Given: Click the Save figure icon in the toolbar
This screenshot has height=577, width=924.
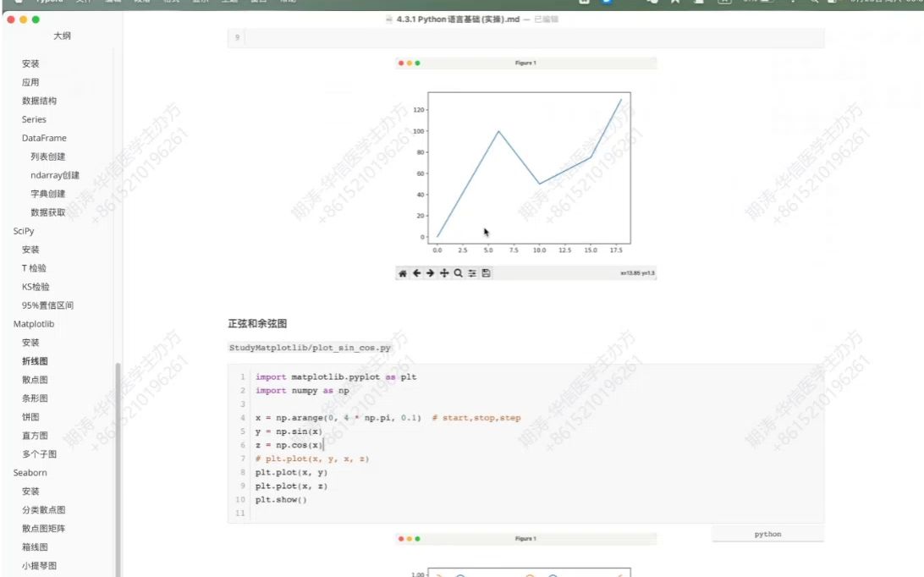Looking at the screenshot, I should point(484,272).
